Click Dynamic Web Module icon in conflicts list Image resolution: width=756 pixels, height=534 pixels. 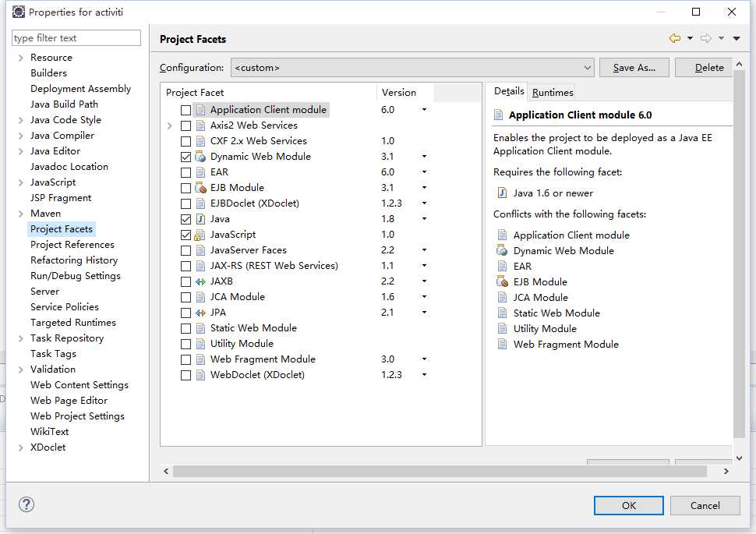[502, 250]
